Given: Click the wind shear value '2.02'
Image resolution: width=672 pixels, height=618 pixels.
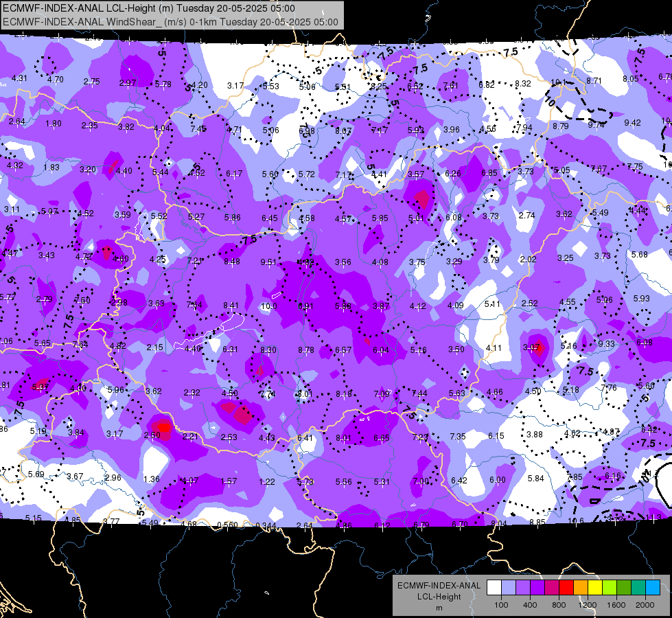Looking at the screenshot, I should click(x=528, y=259).
